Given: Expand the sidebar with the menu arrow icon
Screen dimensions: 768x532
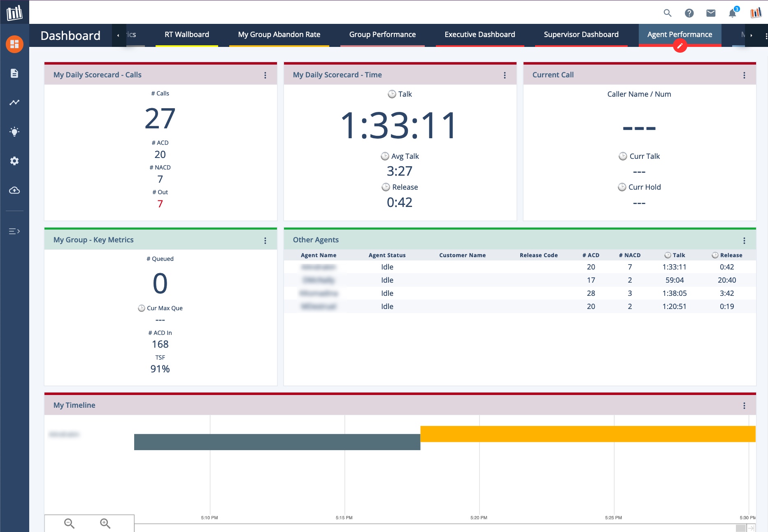Looking at the screenshot, I should pyautogui.click(x=14, y=231).
